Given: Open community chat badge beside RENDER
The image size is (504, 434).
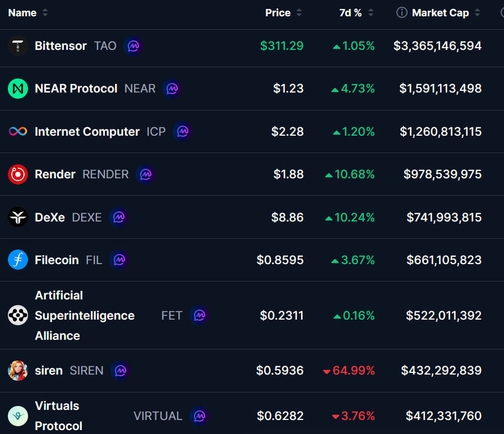Looking at the screenshot, I should 146,174.
